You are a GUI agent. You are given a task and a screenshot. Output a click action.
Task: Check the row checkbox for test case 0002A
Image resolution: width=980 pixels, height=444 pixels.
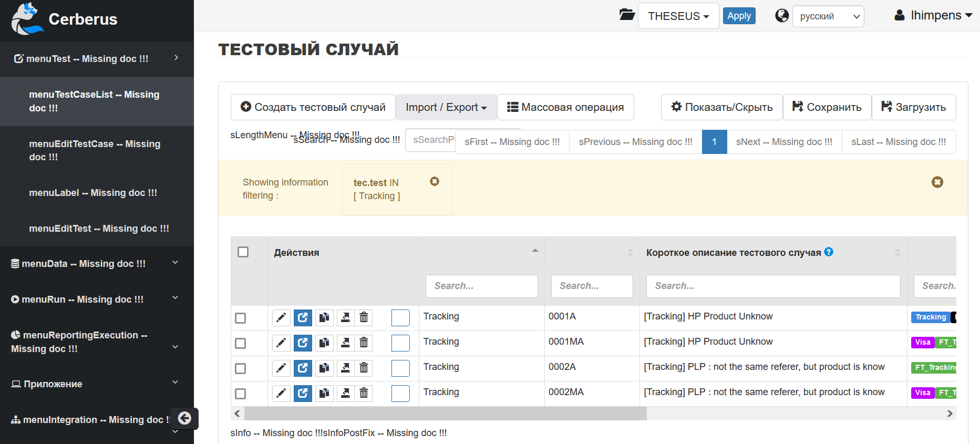(241, 368)
